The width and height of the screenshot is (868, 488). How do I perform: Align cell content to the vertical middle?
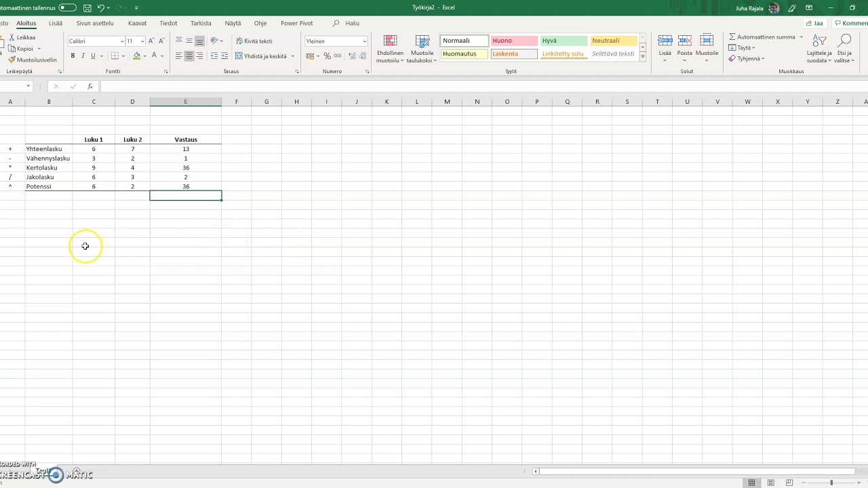189,41
